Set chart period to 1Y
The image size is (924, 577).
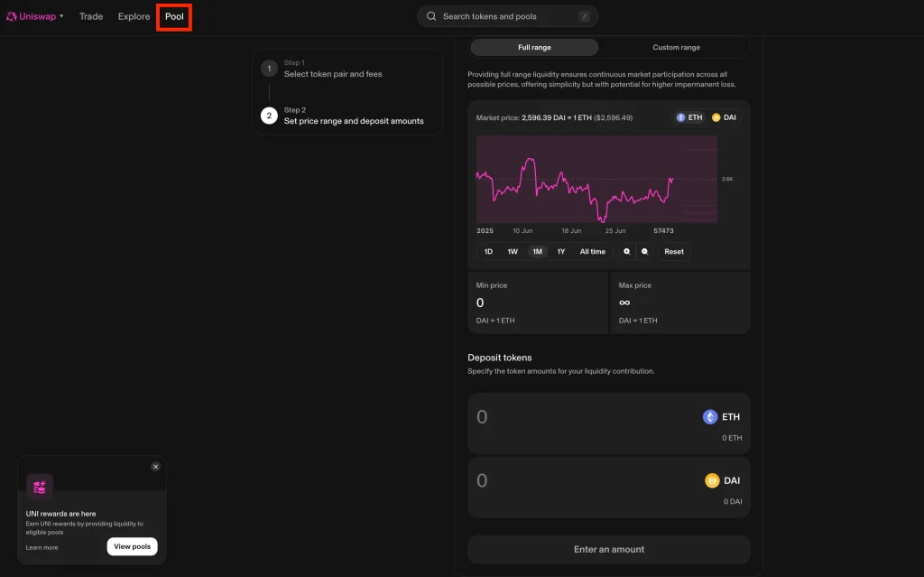point(561,252)
